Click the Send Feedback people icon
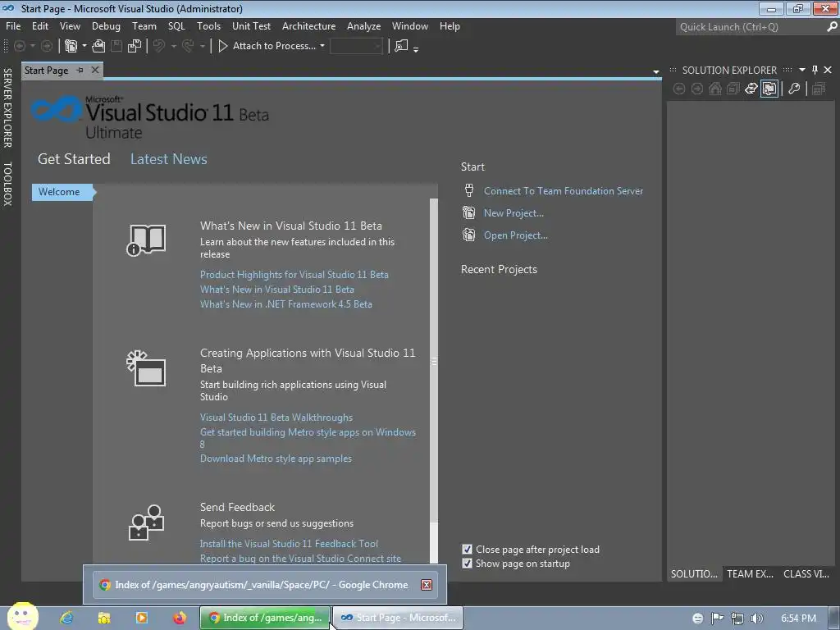The width and height of the screenshot is (840, 630). click(146, 523)
